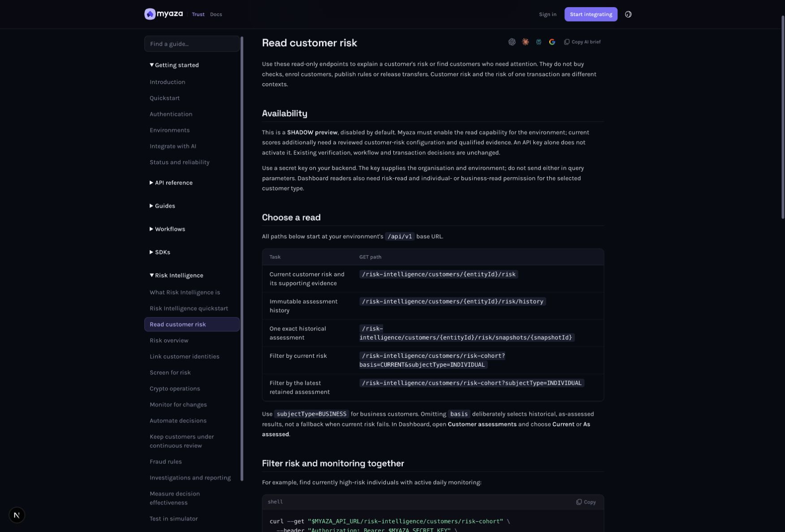
Task: Expand the Workflows section
Action: click(x=167, y=229)
